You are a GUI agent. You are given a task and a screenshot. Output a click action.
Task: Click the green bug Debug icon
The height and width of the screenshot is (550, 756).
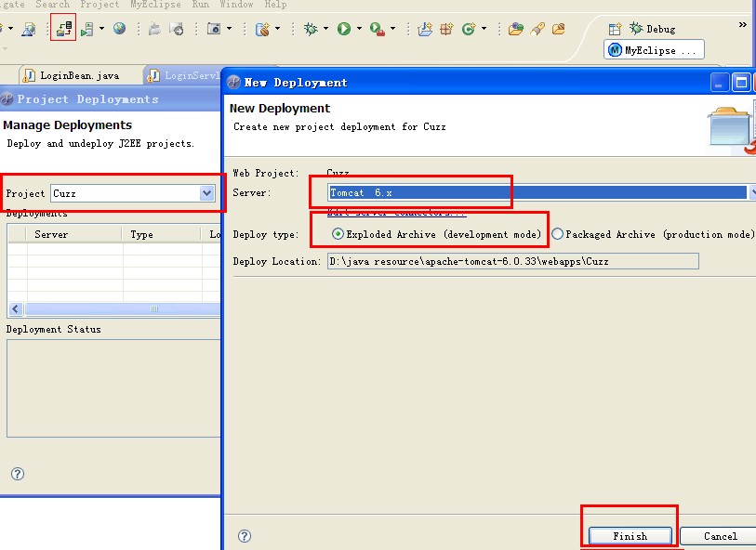click(311, 29)
